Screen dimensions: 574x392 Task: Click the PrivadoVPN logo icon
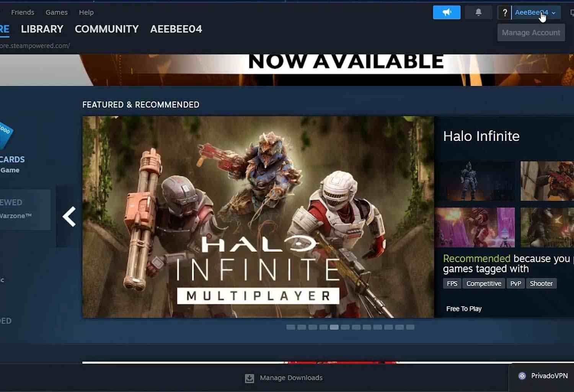click(x=522, y=376)
